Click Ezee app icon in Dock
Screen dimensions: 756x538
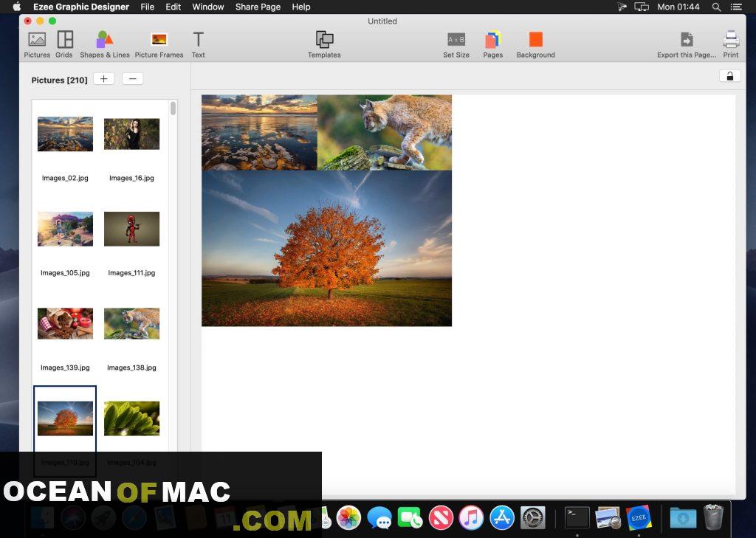639,518
